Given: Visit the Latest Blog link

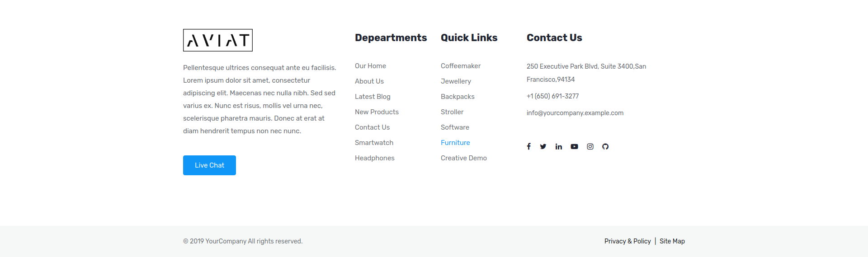Looking at the screenshot, I should tap(373, 97).
